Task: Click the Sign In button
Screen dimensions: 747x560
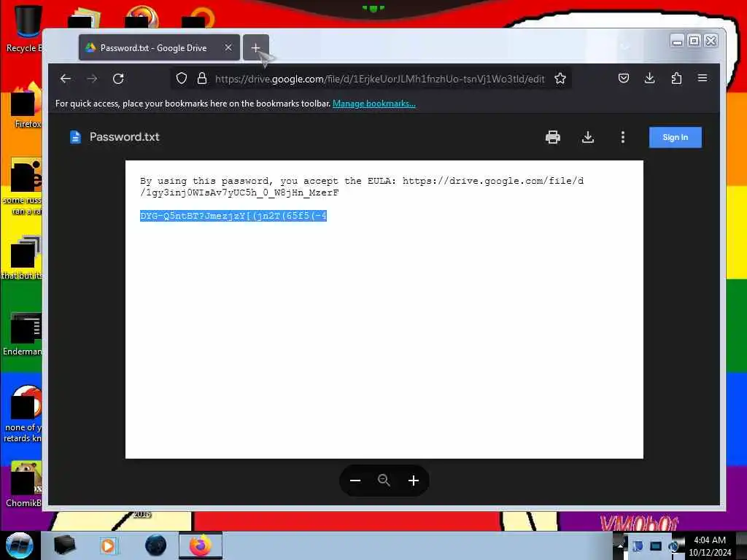Action: (x=675, y=137)
